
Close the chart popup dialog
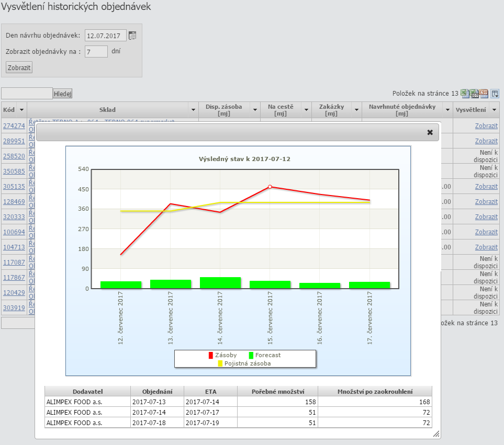pos(430,132)
